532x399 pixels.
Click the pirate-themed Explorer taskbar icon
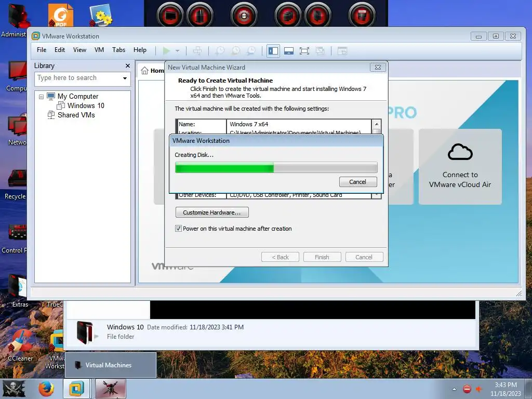coord(111,389)
